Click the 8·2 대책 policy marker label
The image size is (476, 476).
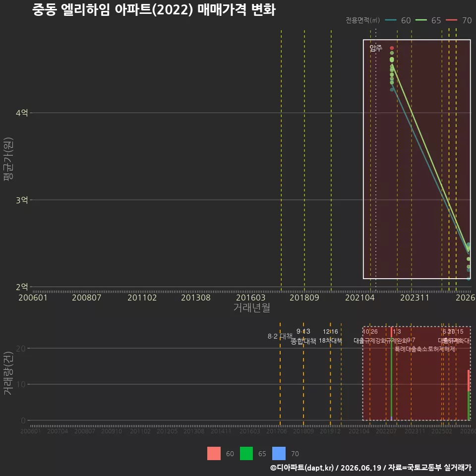coord(280,336)
